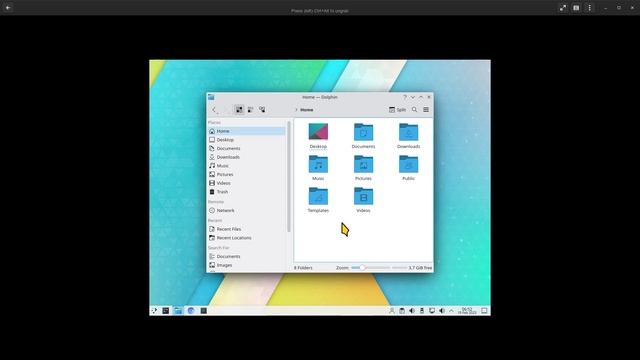Open Pictures in the Places panel
The image size is (640, 360).
click(x=247, y=174)
